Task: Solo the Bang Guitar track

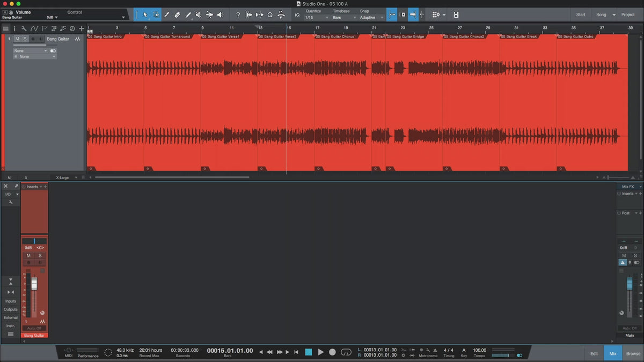Action: pos(25,39)
